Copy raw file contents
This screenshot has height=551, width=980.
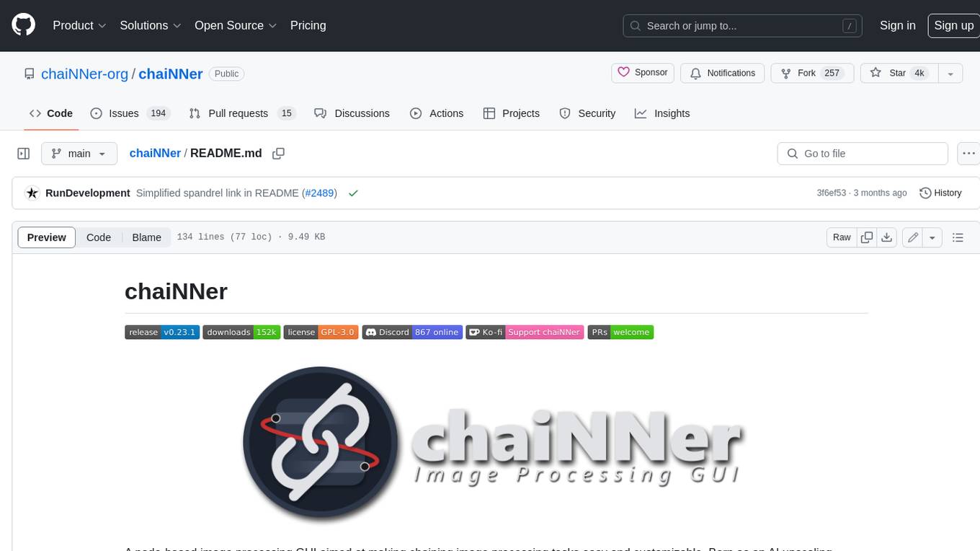(867, 237)
